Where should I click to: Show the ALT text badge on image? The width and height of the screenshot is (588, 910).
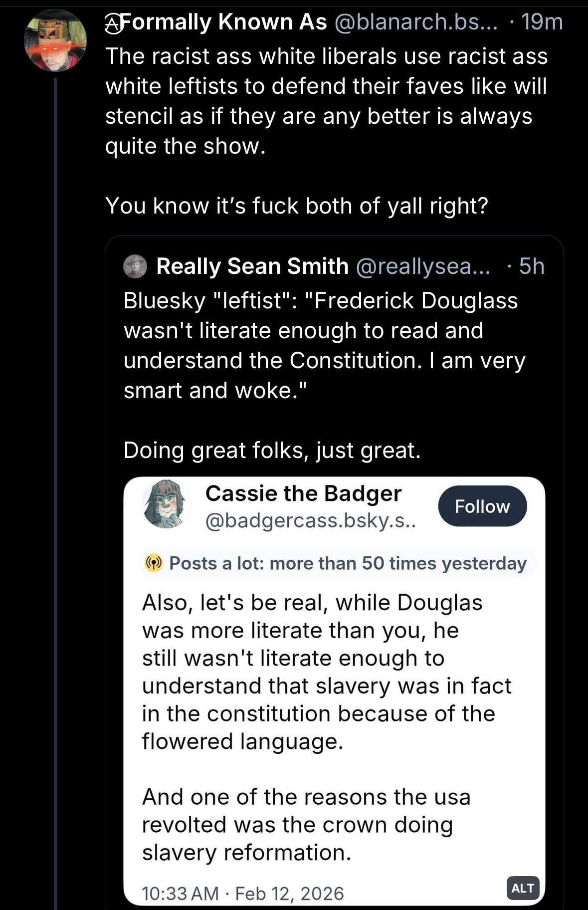(x=522, y=888)
